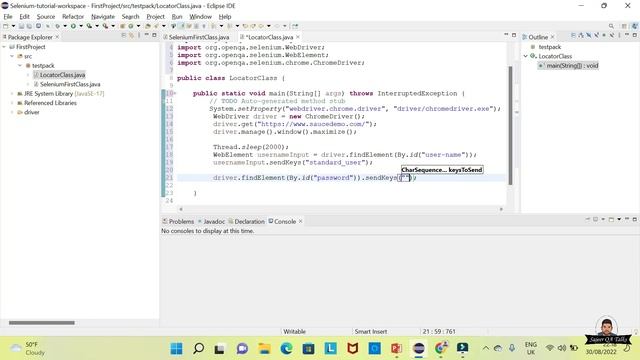640x360 pixels.
Task: Collapse the testpack package node
Action: [20, 65]
